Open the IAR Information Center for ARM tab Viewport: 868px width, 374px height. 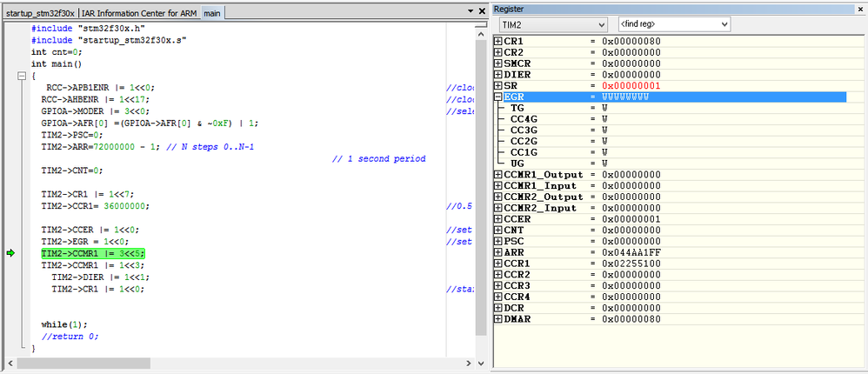pyautogui.click(x=140, y=13)
